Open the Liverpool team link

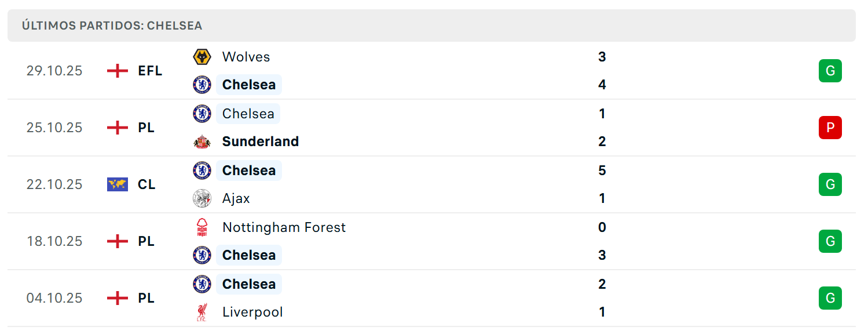coord(252,312)
